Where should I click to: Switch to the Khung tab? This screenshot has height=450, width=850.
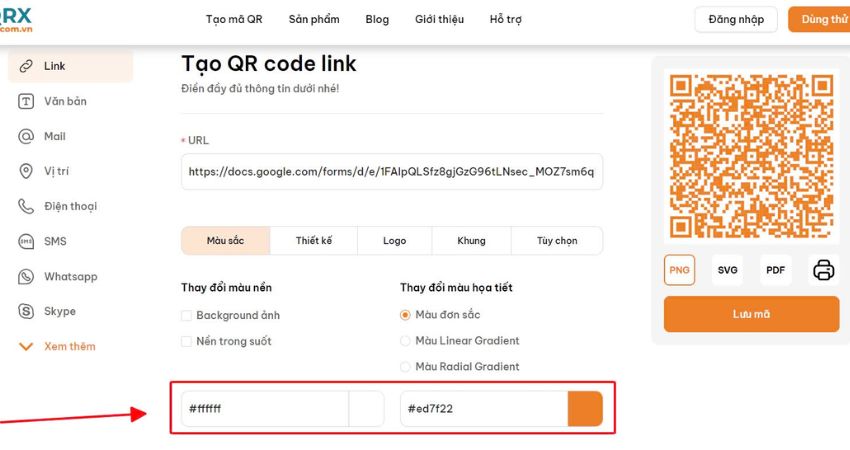(x=472, y=241)
